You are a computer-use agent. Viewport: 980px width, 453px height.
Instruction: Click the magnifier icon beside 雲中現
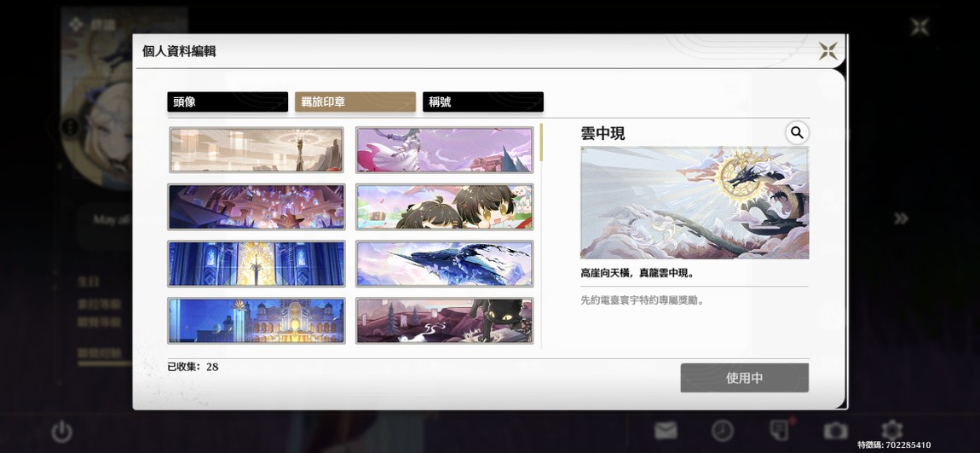797,132
